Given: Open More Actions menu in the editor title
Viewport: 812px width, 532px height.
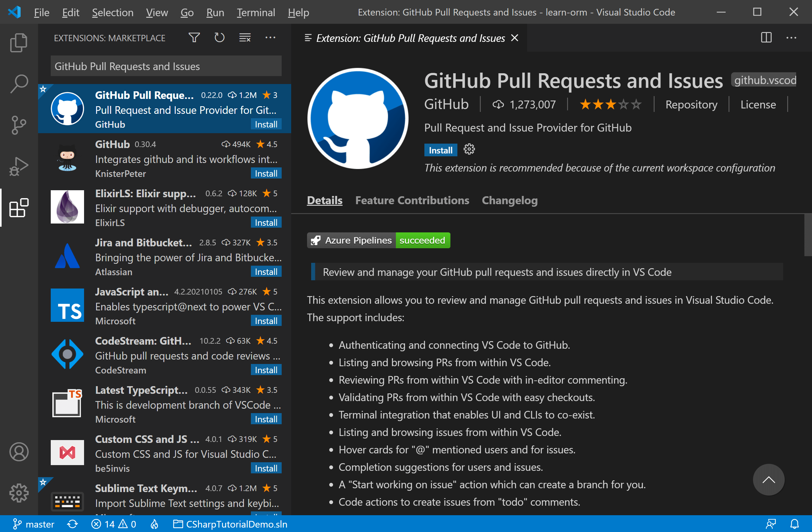Looking at the screenshot, I should (791, 37).
